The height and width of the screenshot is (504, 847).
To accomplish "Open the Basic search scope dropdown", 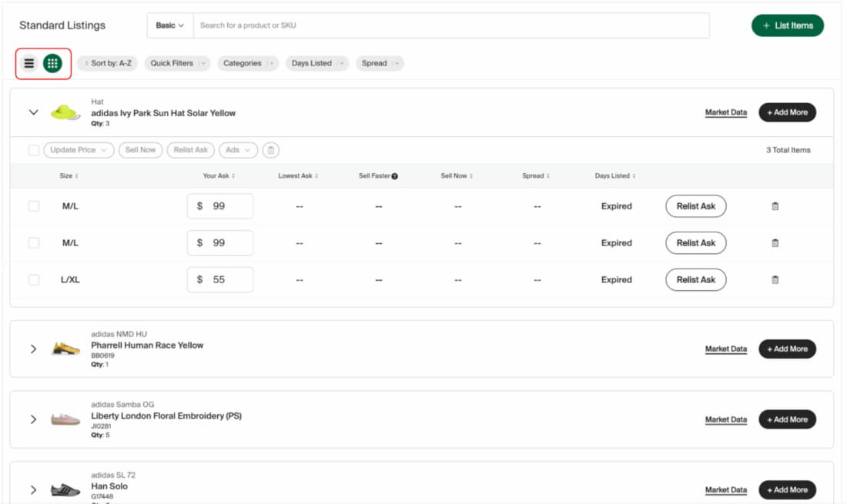I will coord(169,25).
